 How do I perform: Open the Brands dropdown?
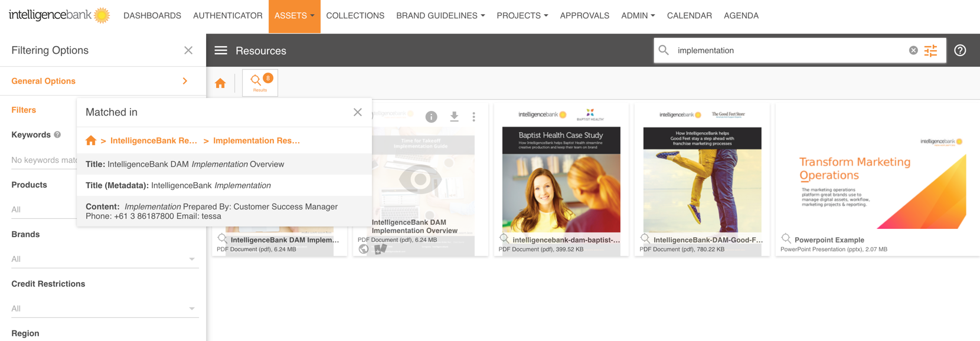pyautogui.click(x=105, y=259)
